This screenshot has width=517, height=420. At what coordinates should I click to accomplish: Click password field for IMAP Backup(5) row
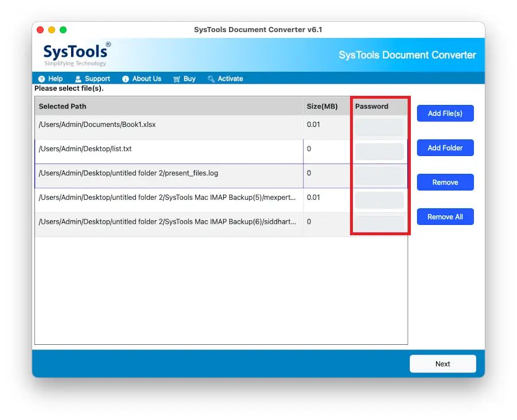[x=379, y=200]
